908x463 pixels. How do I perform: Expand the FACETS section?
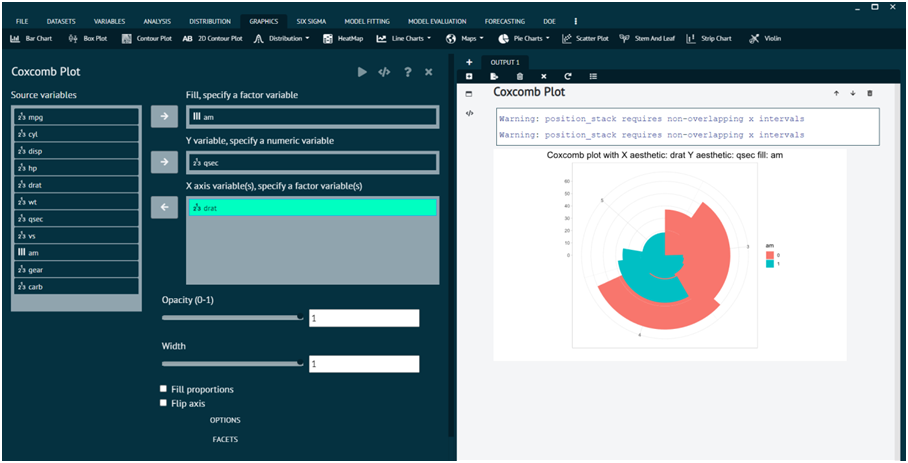point(225,439)
